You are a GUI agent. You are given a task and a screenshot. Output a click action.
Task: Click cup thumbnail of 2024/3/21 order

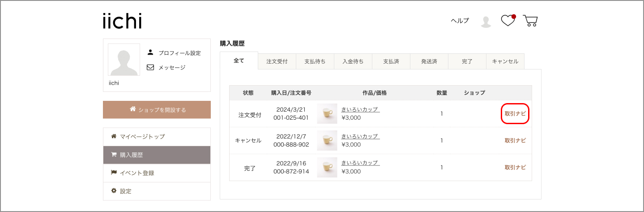pos(327,114)
